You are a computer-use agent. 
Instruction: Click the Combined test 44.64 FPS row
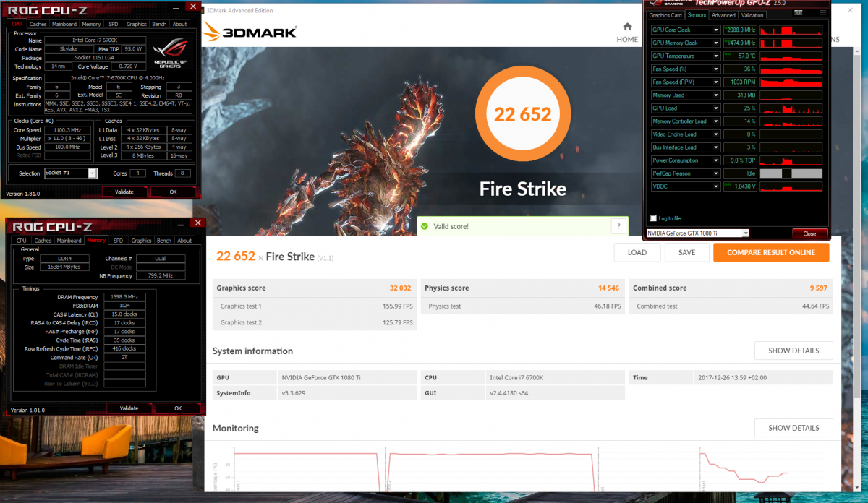tap(731, 306)
